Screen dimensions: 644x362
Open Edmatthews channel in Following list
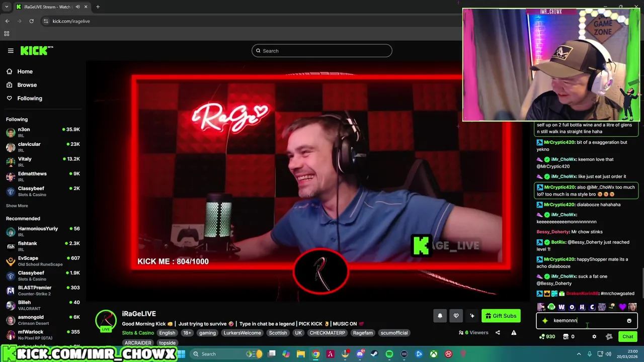pyautogui.click(x=43, y=176)
